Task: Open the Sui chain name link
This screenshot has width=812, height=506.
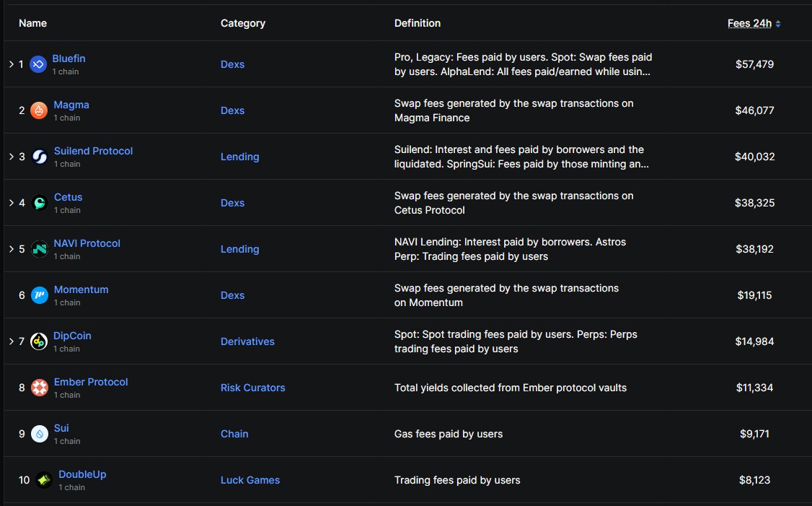Action: (61, 428)
